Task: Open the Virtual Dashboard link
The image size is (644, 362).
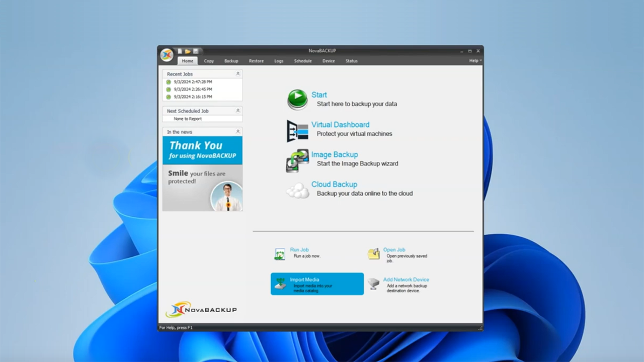Action: 340,125
